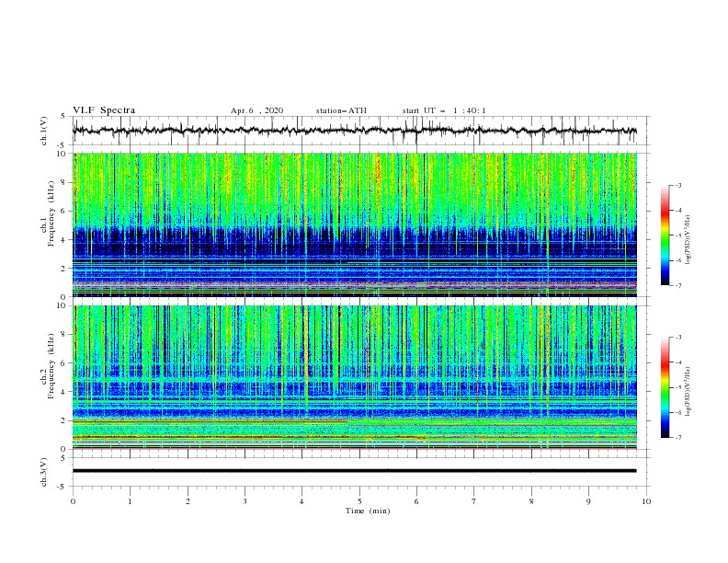
Task: Click the ch.3 flat black voltage trace
Action: [x=354, y=471]
